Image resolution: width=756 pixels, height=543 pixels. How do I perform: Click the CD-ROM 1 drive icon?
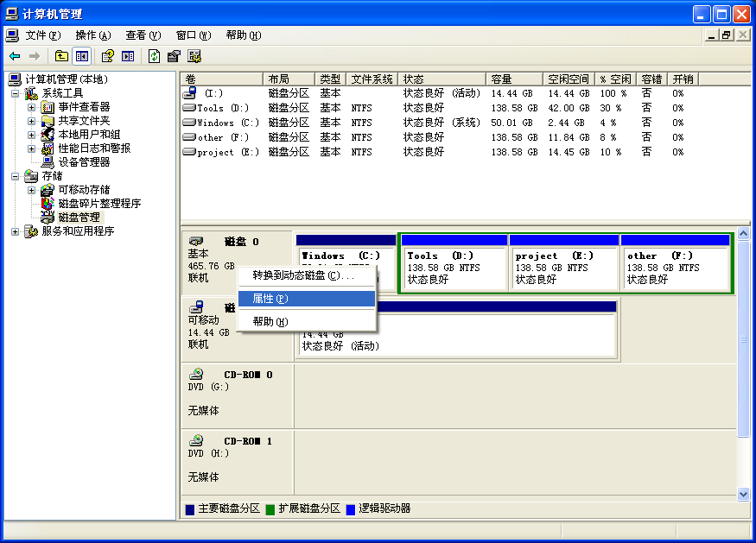coord(196,440)
